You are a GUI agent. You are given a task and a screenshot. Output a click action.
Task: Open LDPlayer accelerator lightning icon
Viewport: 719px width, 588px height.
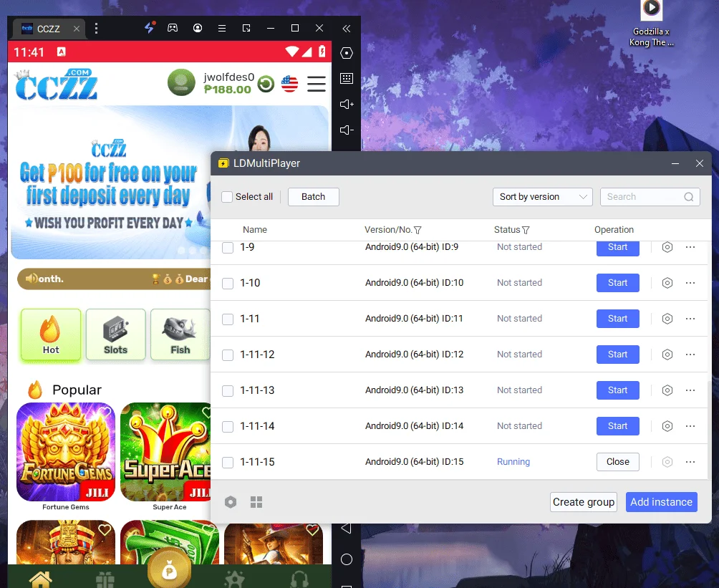pyautogui.click(x=150, y=27)
